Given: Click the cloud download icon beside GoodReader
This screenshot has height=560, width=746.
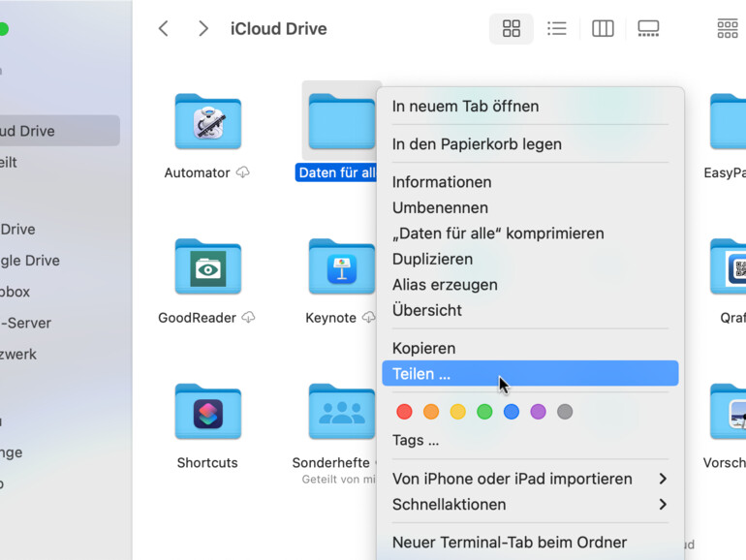Looking at the screenshot, I should tap(248, 318).
